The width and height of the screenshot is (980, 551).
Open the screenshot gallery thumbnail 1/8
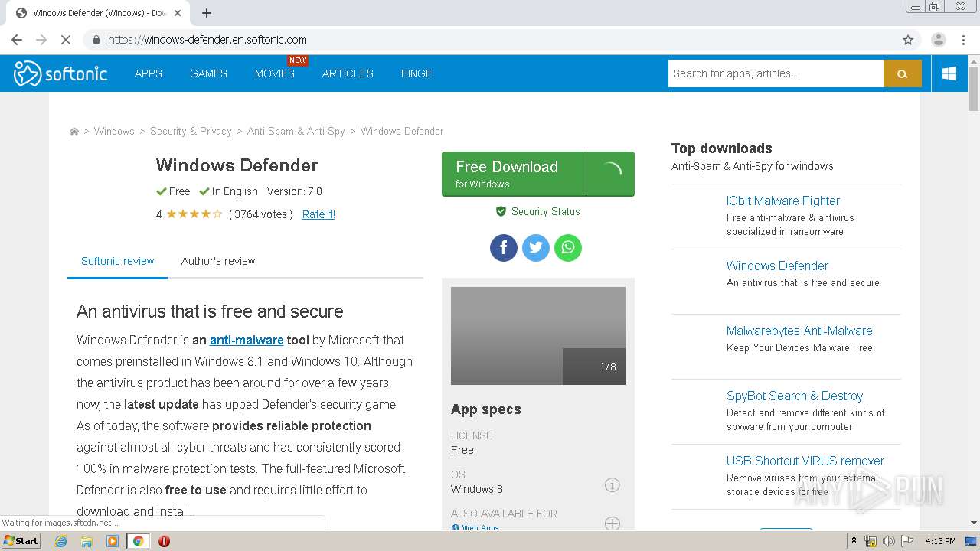538,336
